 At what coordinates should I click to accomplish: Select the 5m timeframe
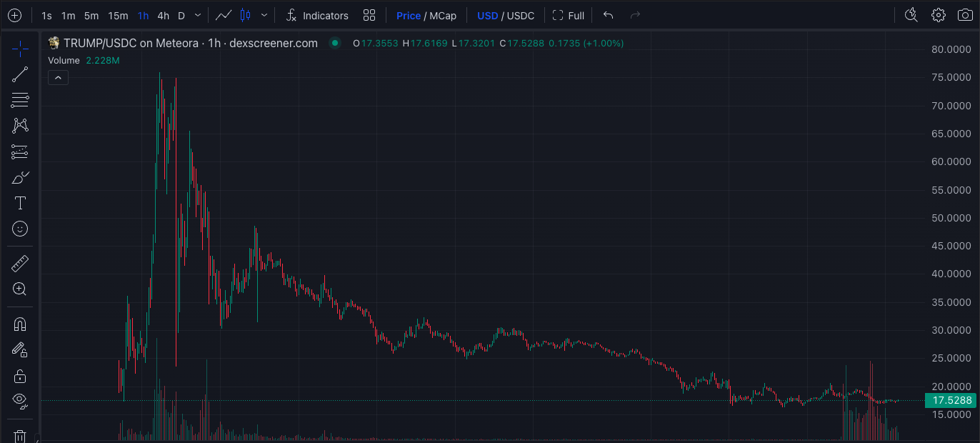tap(91, 15)
